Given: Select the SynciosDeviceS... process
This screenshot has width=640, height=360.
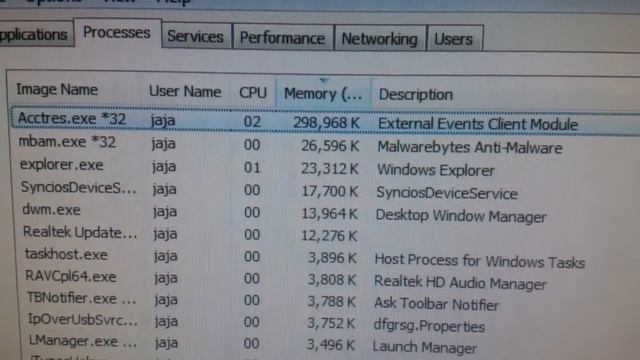Looking at the screenshot, I should click(x=78, y=187).
